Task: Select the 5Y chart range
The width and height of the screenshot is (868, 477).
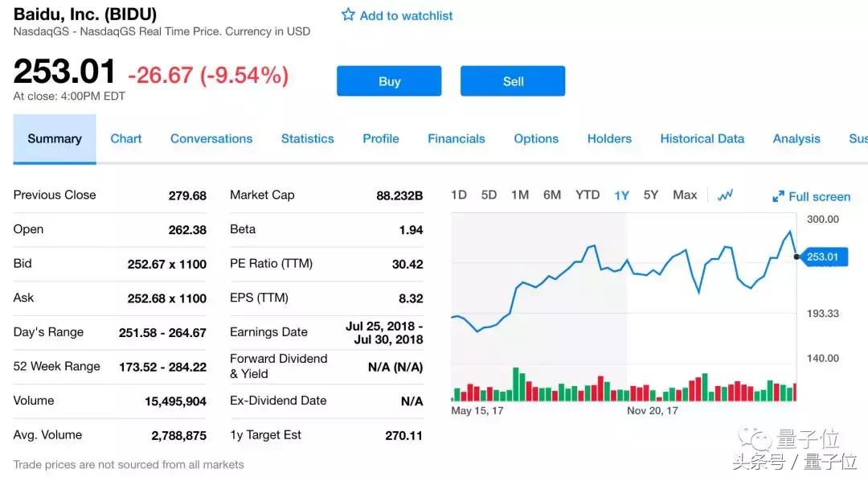Action: tap(651, 195)
